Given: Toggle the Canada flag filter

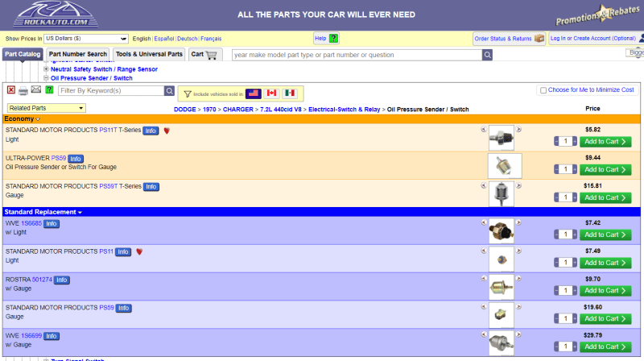Looking at the screenshot, I should click(x=271, y=93).
